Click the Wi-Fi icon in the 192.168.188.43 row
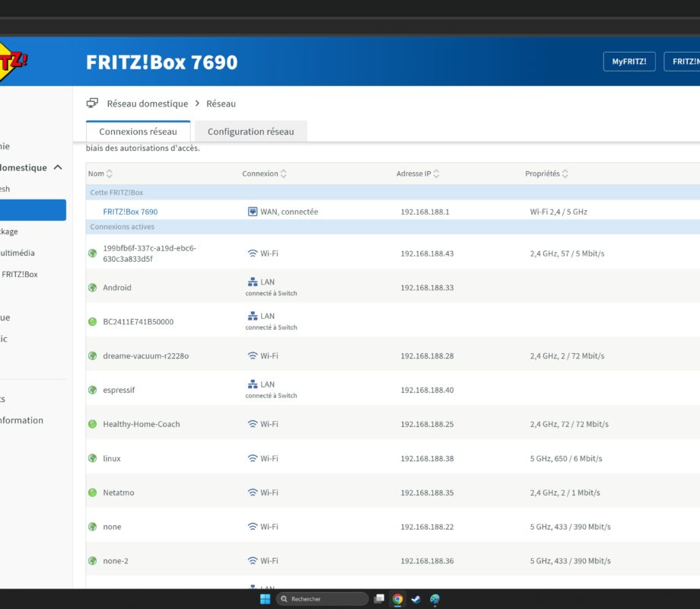 [x=253, y=253]
